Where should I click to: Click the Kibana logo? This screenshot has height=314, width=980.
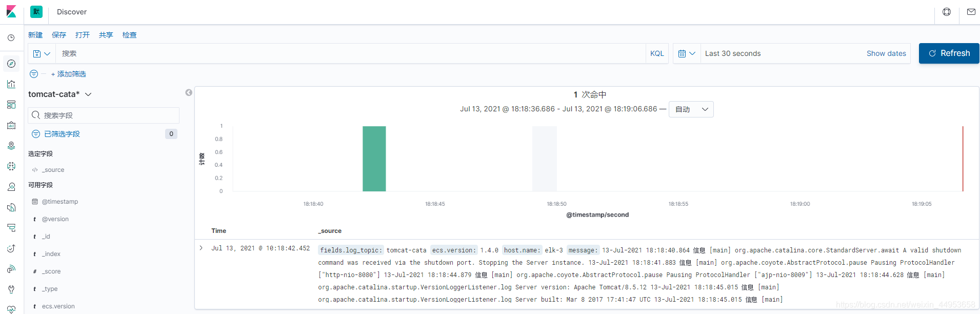click(11, 11)
